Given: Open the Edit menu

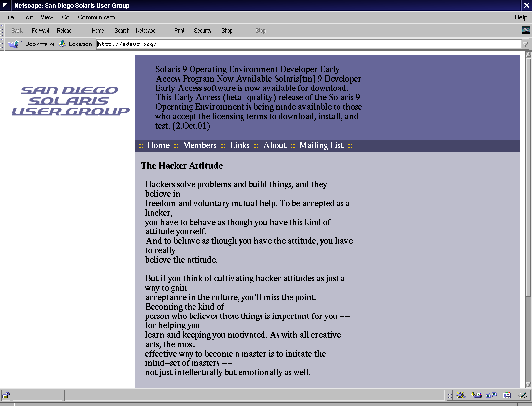Looking at the screenshot, I should [x=28, y=17].
